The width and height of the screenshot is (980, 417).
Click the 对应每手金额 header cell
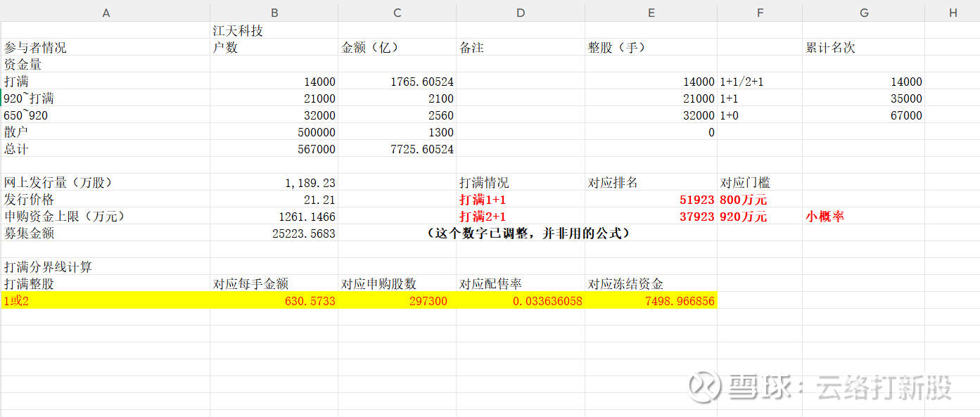pos(274,283)
